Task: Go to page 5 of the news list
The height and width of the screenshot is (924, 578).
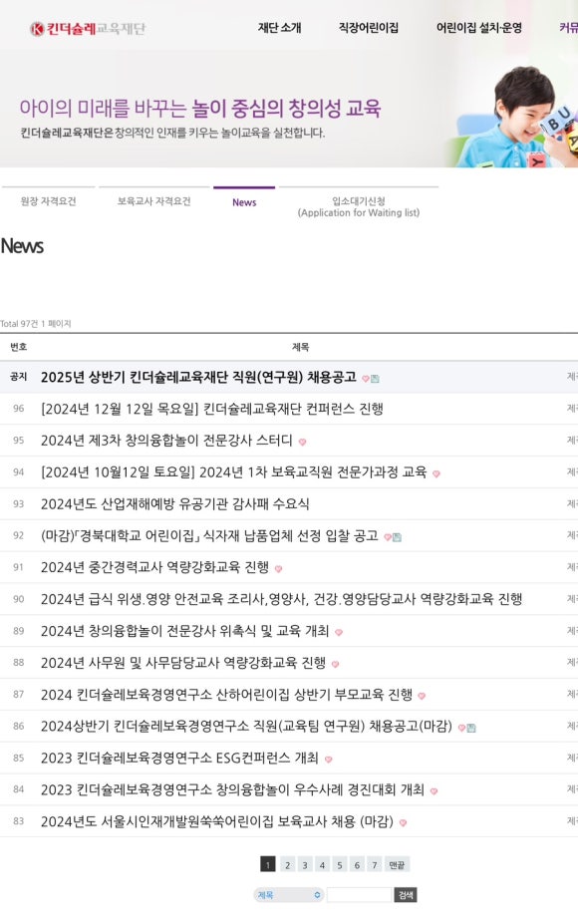Action: 340,864
